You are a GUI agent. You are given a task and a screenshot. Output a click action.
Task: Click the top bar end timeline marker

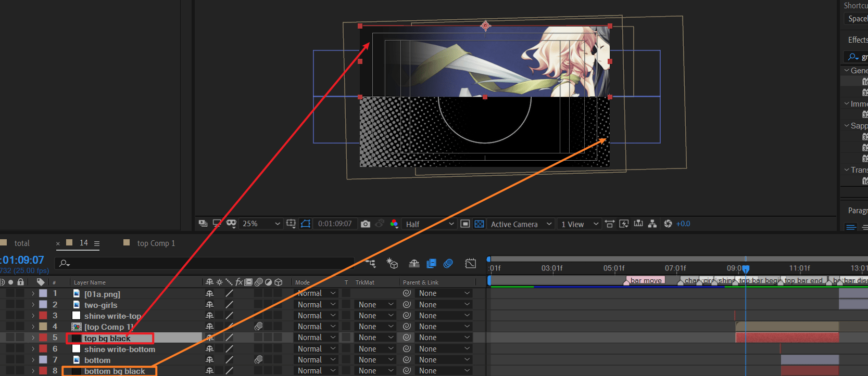point(803,280)
